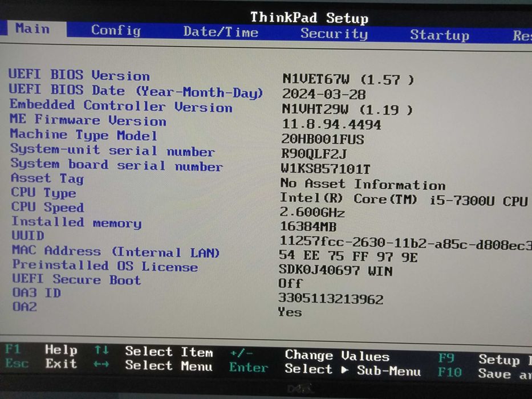
Task: Click the ThinkPad Setup title
Action: (x=310, y=18)
